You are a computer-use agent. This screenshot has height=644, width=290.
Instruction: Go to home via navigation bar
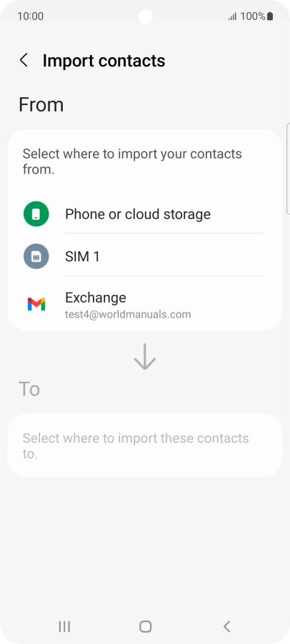146,626
